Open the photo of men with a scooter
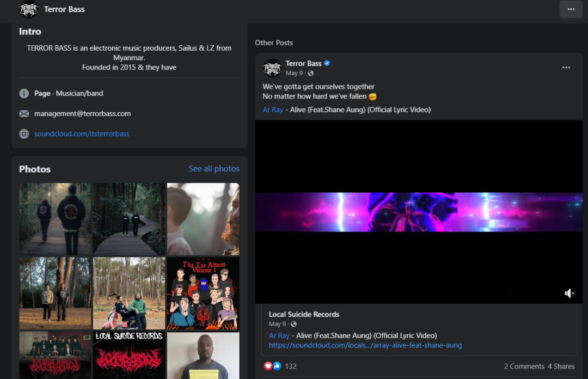 129,293
